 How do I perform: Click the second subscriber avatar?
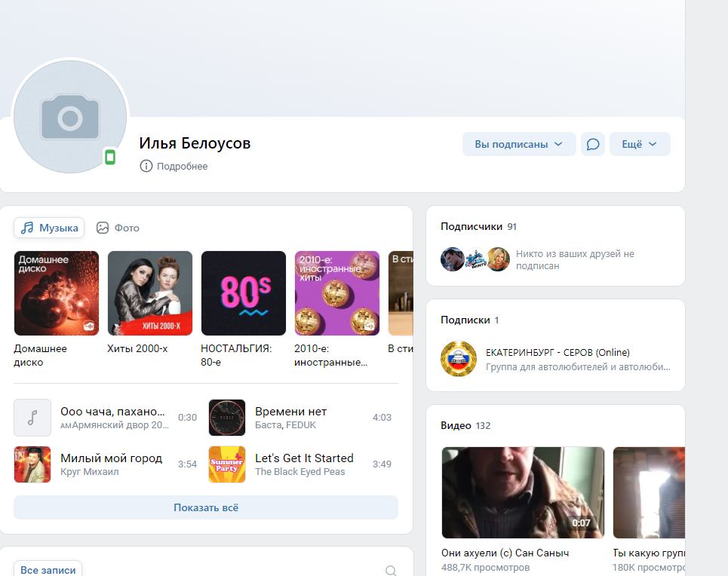point(475,259)
